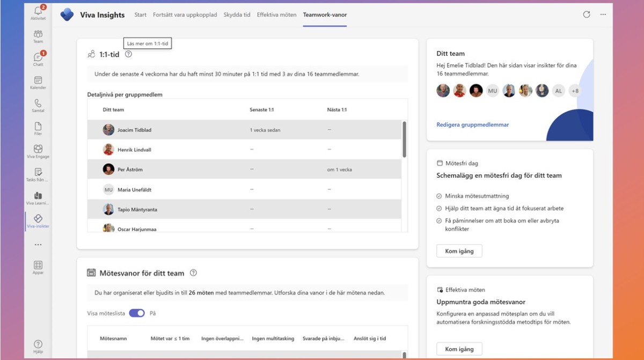Click the help icon beside Mötesvanor för ditt team
The height and width of the screenshot is (360, 644).
(x=193, y=273)
